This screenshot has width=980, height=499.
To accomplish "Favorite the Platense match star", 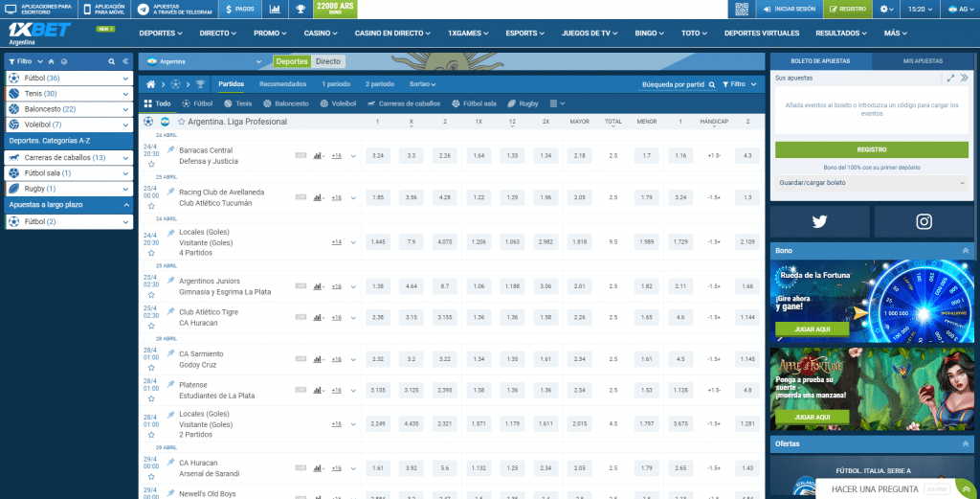I will pos(150,399).
